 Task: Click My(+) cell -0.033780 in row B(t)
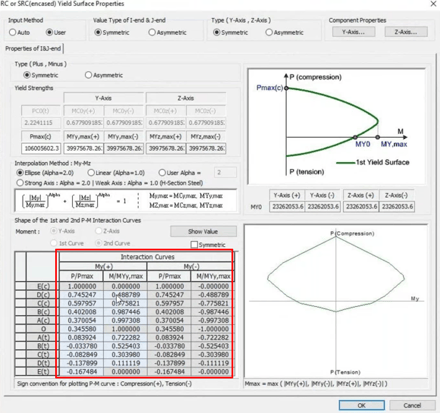point(82,346)
